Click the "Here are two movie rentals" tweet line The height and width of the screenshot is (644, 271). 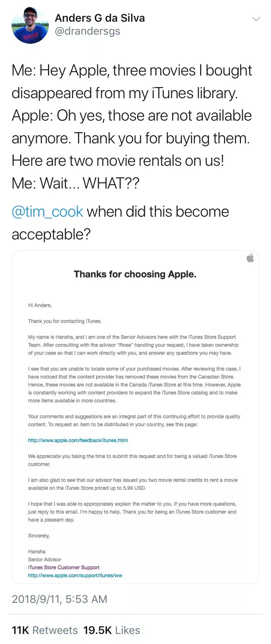coord(118,161)
